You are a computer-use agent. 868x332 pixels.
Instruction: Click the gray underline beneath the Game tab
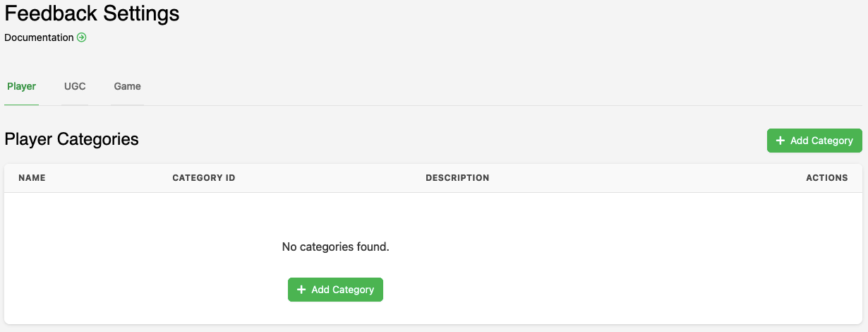[127, 105]
